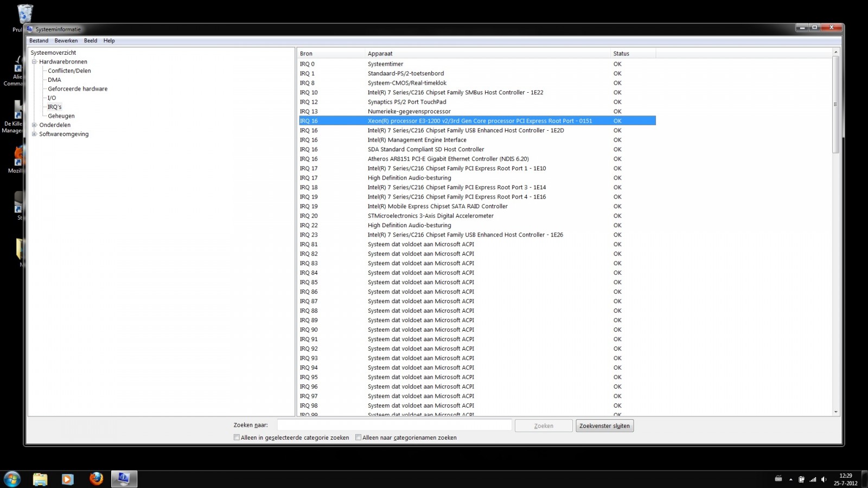Select the IRQ 98 ACPI row
868x488 pixels.
(x=477, y=406)
